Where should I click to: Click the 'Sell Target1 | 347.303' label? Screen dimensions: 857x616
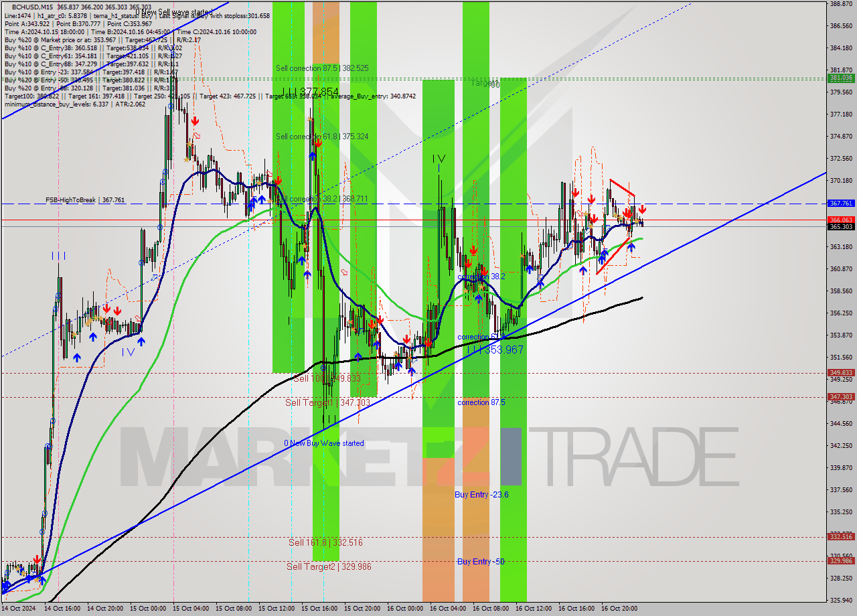coord(327,402)
